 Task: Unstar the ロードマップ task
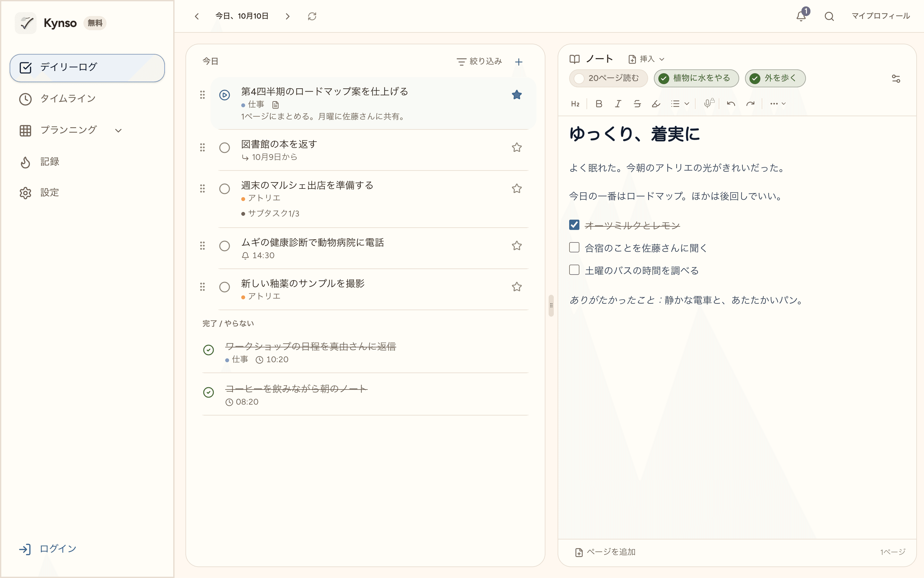(x=517, y=94)
